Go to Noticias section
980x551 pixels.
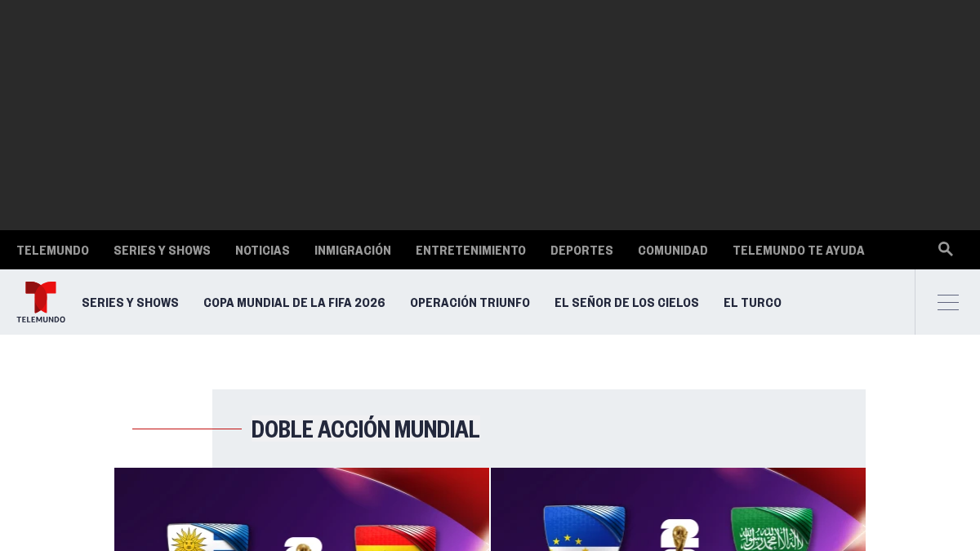tap(262, 251)
